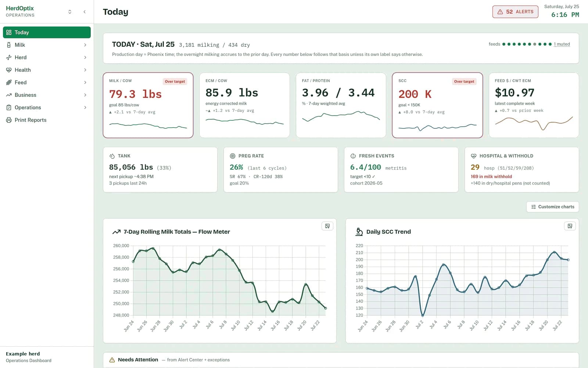Click the Fresh Events card icon

tap(353, 156)
